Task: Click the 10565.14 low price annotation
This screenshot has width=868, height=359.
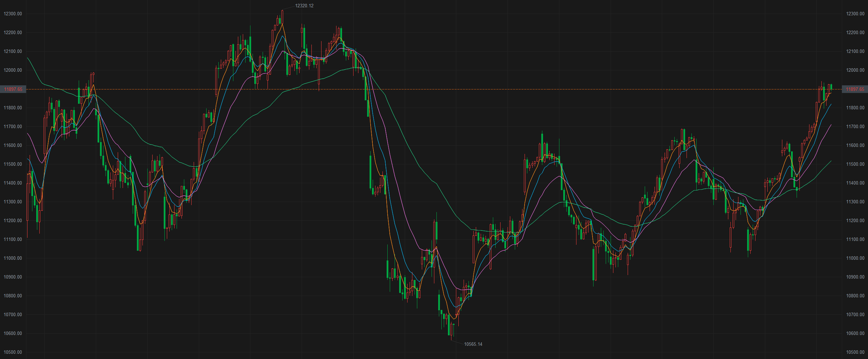Action: (473, 344)
